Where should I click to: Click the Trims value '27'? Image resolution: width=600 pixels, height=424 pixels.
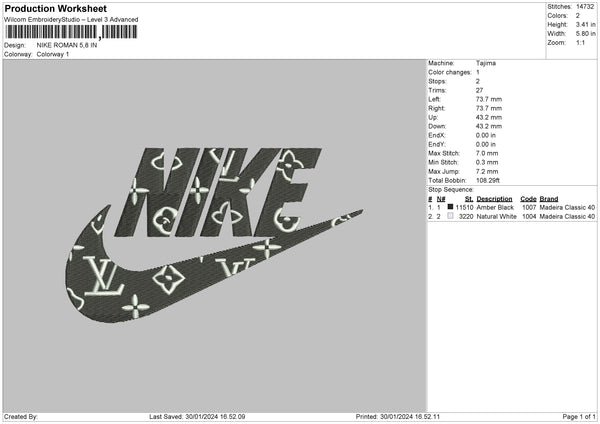[479, 90]
